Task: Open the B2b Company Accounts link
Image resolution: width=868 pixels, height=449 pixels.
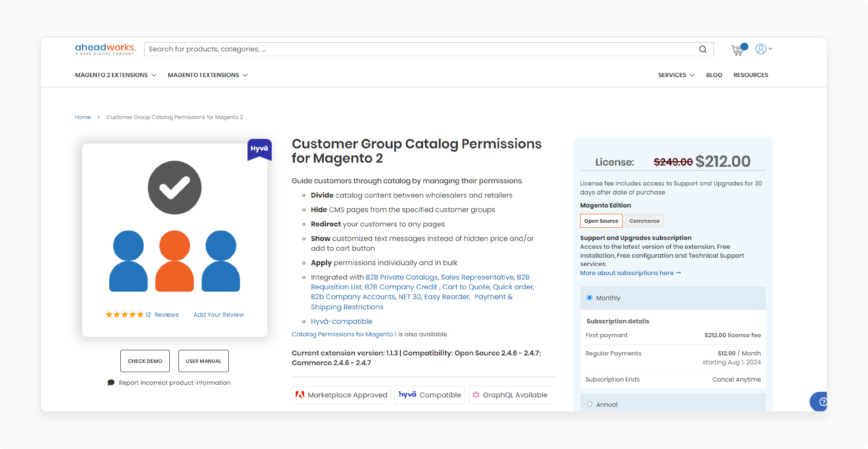Action: tap(353, 297)
